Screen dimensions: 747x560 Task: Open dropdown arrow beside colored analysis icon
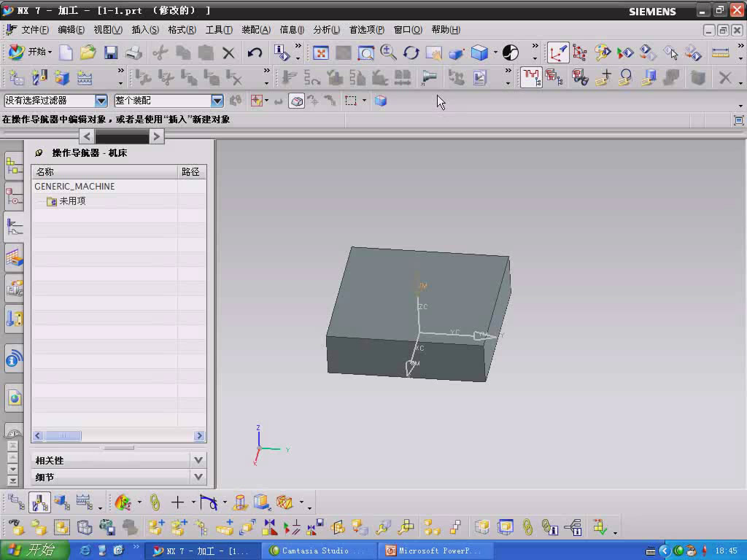[x=139, y=502]
